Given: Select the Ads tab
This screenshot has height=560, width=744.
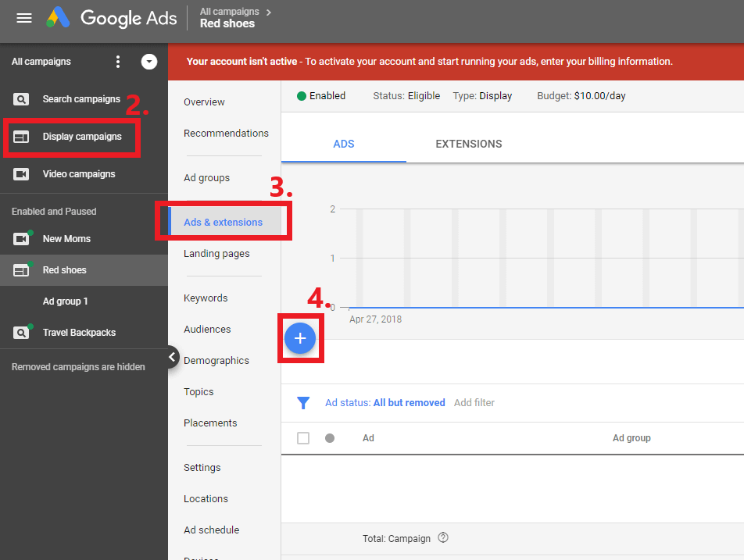Looking at the screenshot, I should (344, 144).
